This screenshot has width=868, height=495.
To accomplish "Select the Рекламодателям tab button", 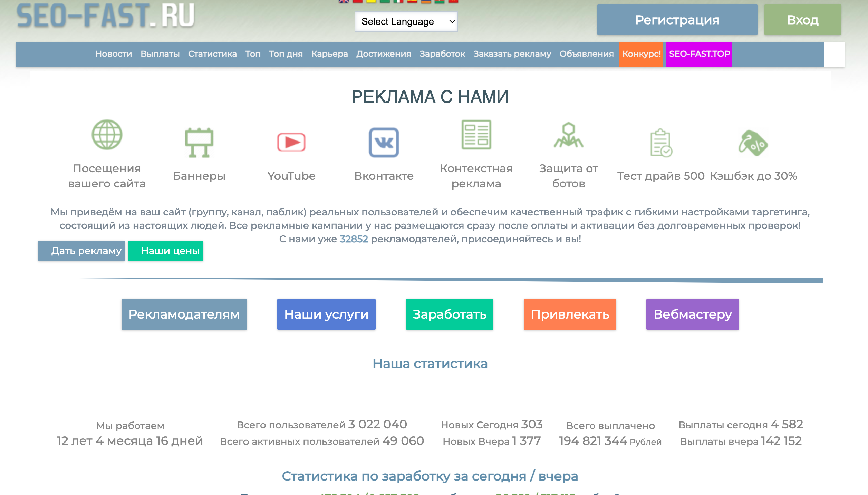I will point(184,314).
